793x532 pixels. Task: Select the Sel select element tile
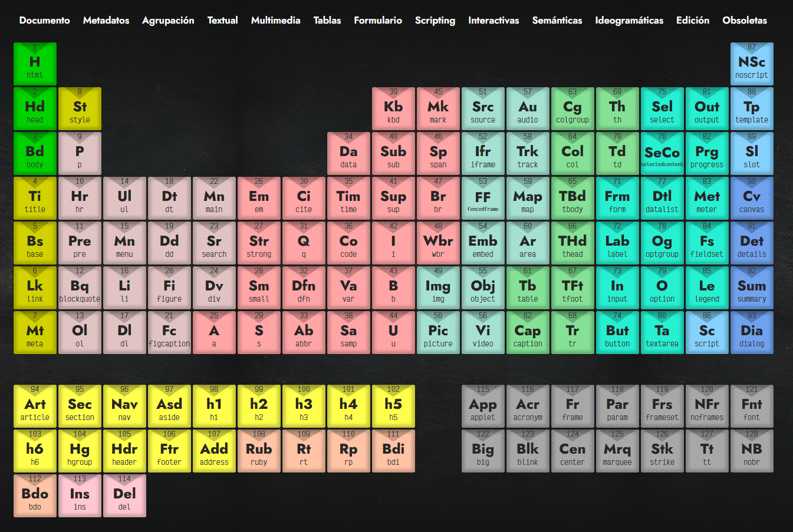click(x=662, y=109)
